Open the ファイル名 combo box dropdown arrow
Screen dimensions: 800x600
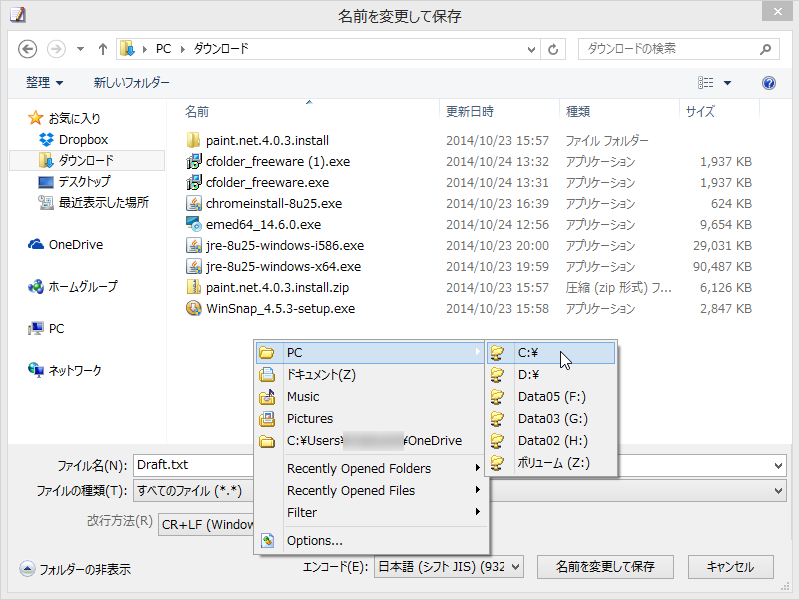coord(778,465)
